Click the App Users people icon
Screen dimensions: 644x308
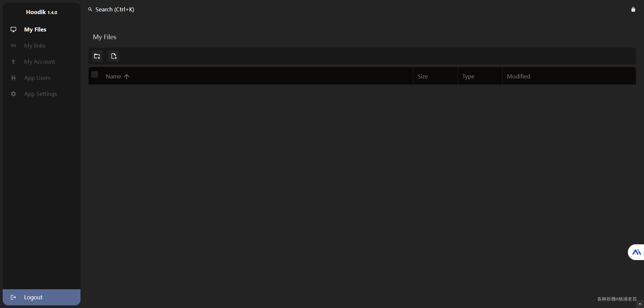click(13, 78)
